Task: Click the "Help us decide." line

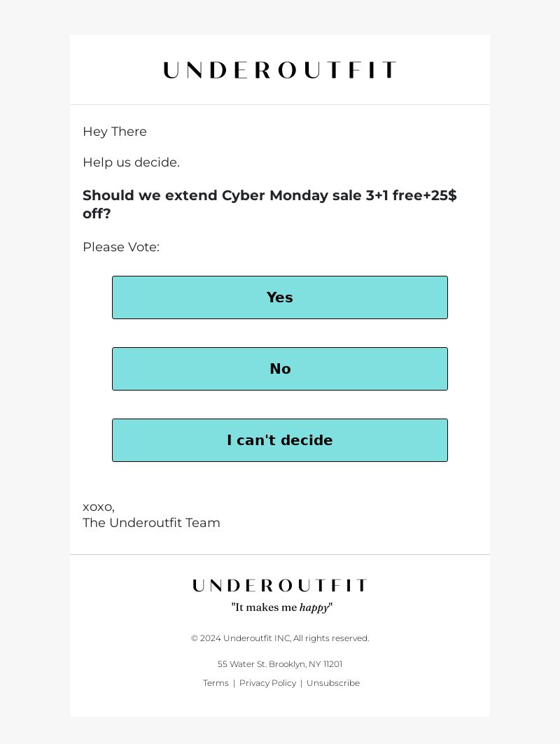Action: 132,162
